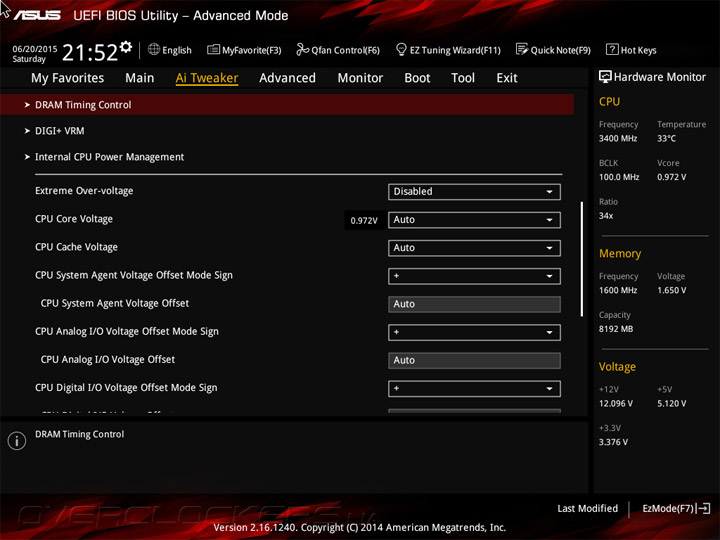Click CPU Frequency 3400 MHz value

(618, 138)
